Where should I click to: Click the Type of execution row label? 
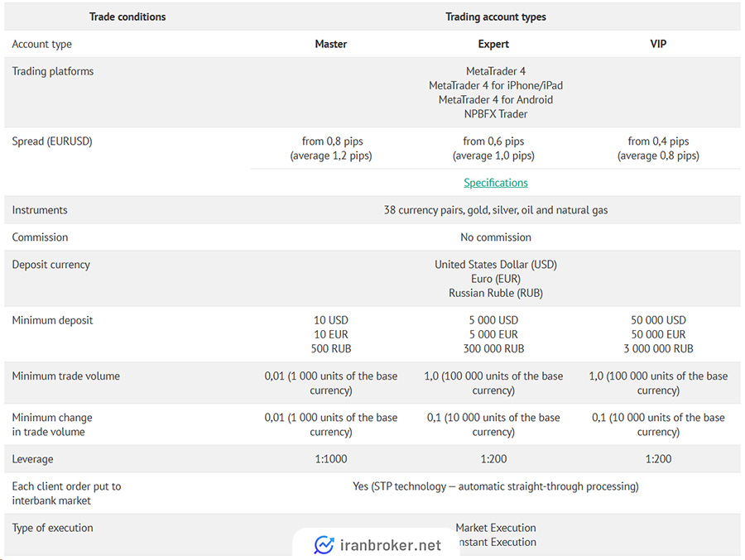click(x=53, y=528)
